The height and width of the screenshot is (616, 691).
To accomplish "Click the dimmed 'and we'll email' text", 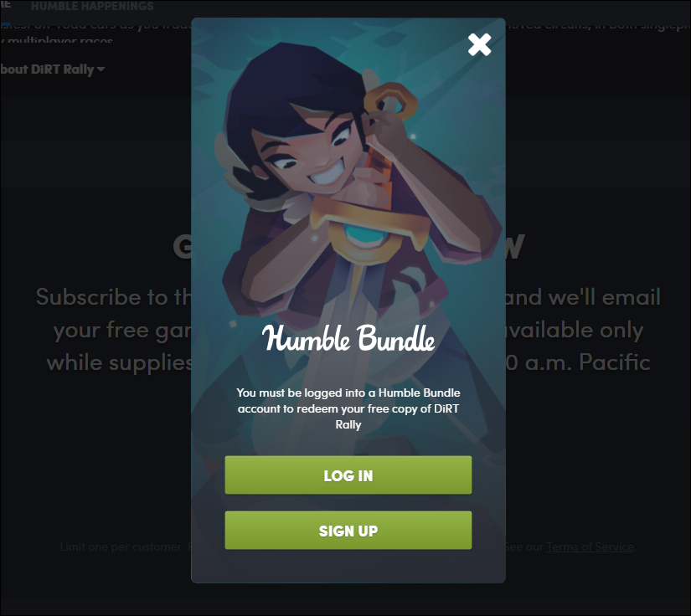I will (x=583, y=297).
